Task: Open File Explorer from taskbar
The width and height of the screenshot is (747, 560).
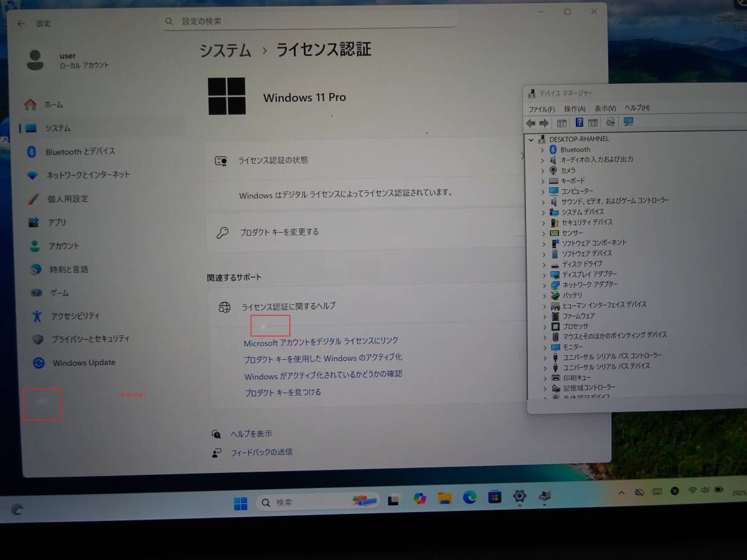Action: tap(444, 498)
